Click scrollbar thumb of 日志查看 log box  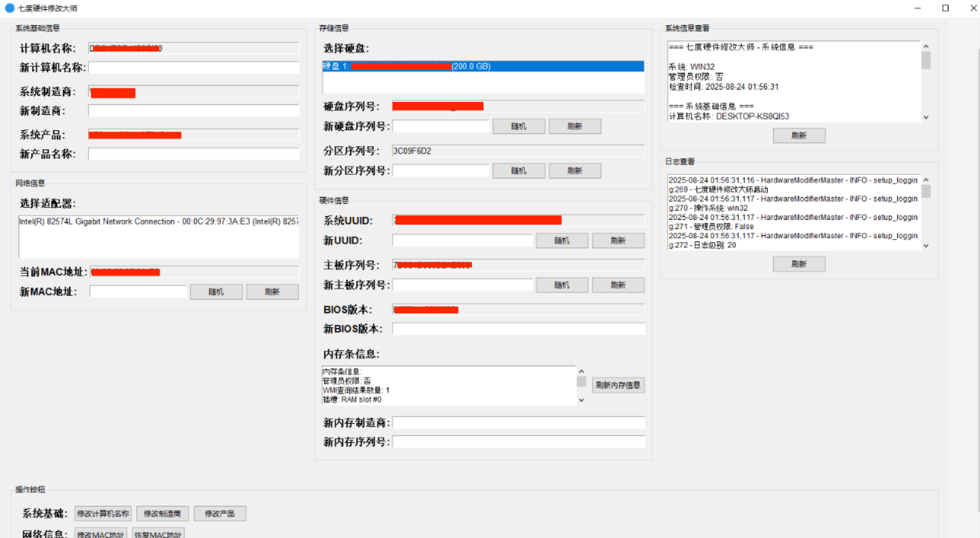pyautogui.click(x=926, y=191)
